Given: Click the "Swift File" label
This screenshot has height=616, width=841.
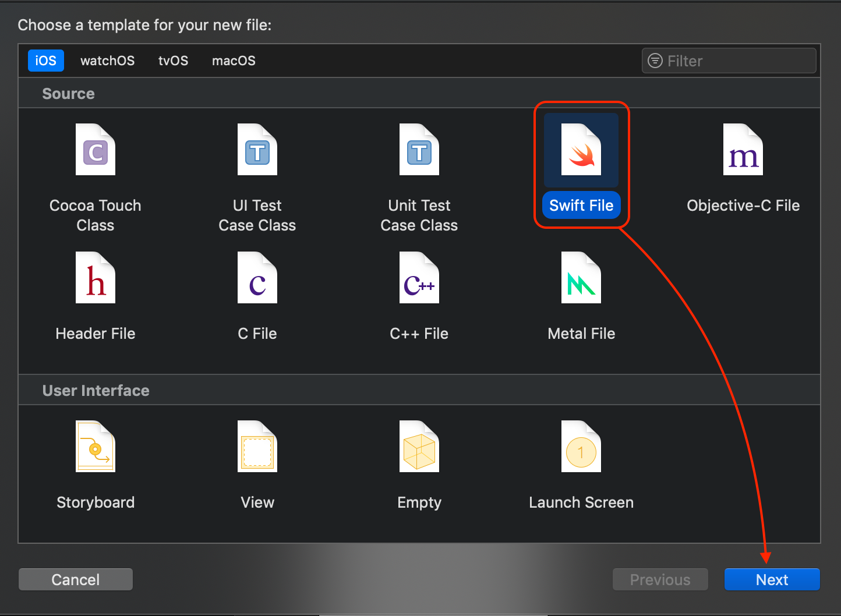Looking at the screenshot, I should 581,206.
